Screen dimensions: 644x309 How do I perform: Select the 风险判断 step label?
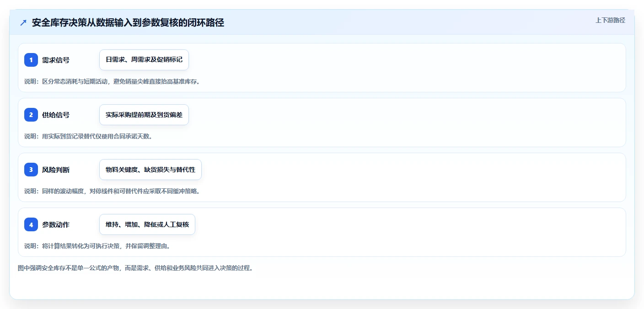coord(56,170)
